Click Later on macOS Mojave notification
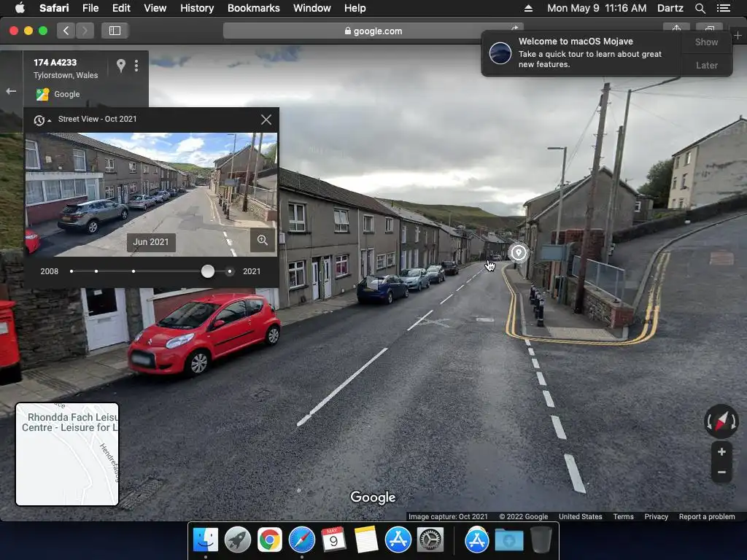The width and height of the screenshot is (747, 560). 706,65
